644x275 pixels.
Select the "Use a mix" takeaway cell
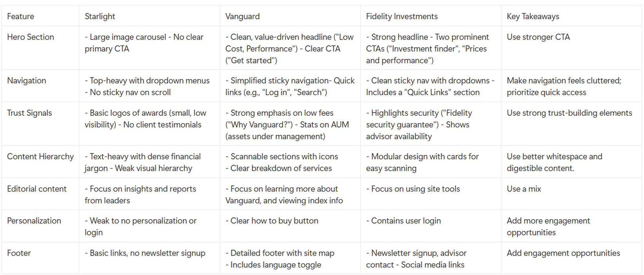pyautogui.click(x=524, y=189)
